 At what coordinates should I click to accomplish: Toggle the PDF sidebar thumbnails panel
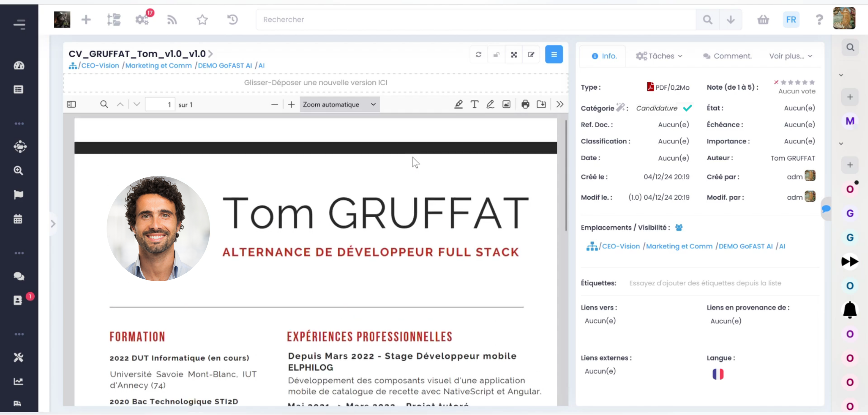pyautogui.click(x=71, y=104)
